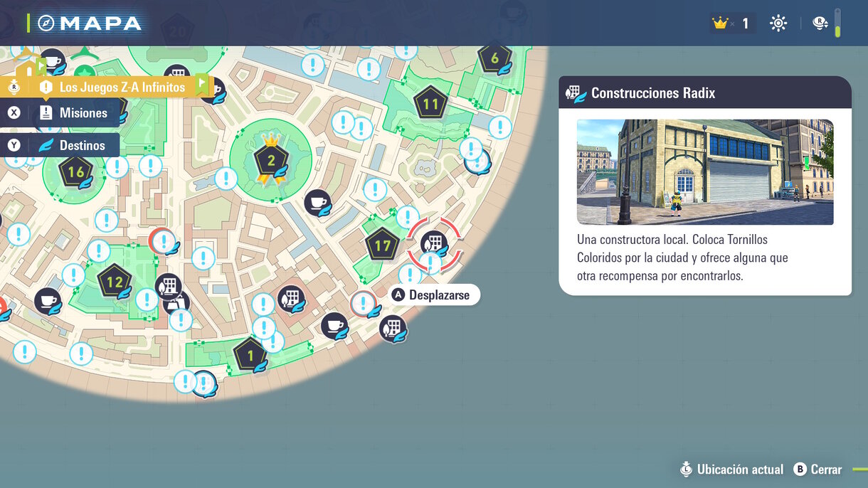Image resolution: width=868 pixels, height=488 pixels.
Task: Click Ubicación actual to recenter map
Action: [731, 470]
